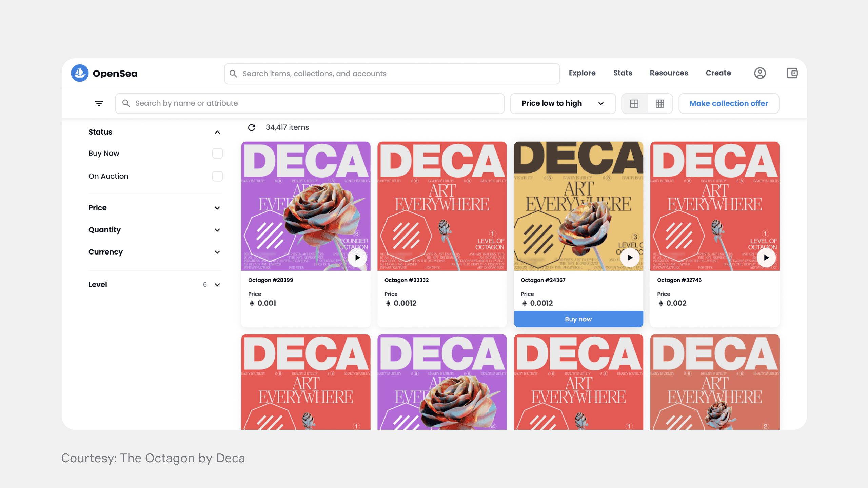Switch to small grid view
The height and width of the screenshot is (488, 868).
point(660,104)
